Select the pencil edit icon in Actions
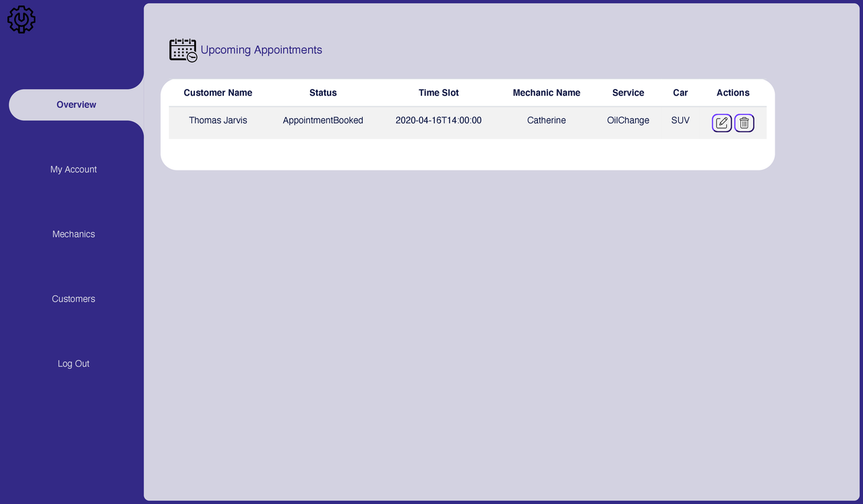The height and width of the screenshot is (504, 863). pyautogui.click(x=721, y=123)
